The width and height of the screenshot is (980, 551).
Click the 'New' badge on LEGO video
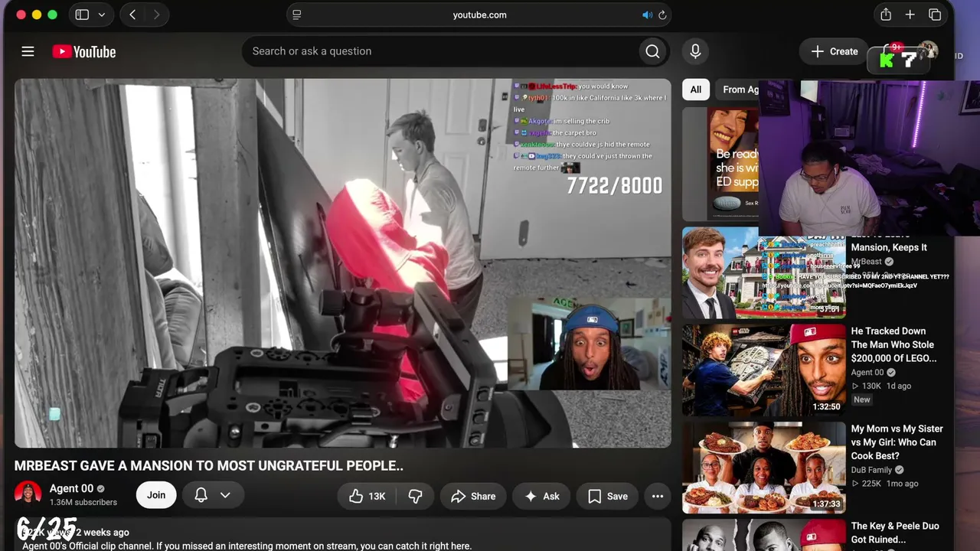[862, 399]
